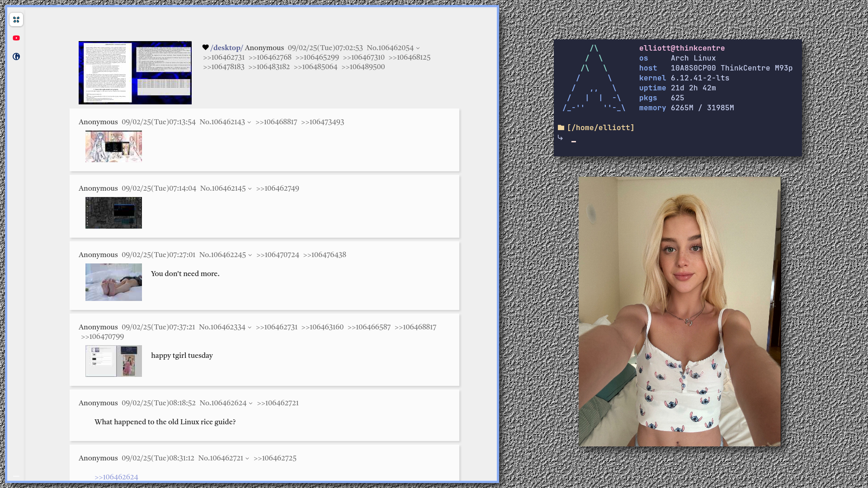Click the Arch Linux ASCII logo

tap(594, 78)
